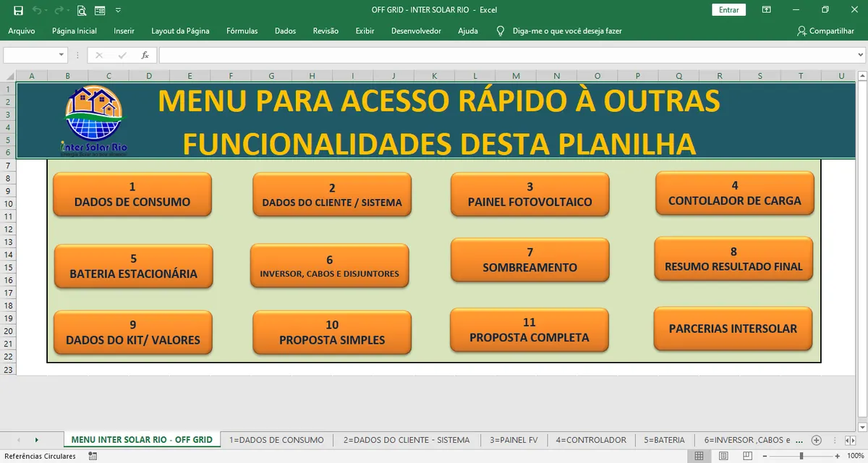Click the 10 PROPOSTA SIMPLES button
Image resolution: width=868 pixels, height=463 pixels.
[332, 333]
